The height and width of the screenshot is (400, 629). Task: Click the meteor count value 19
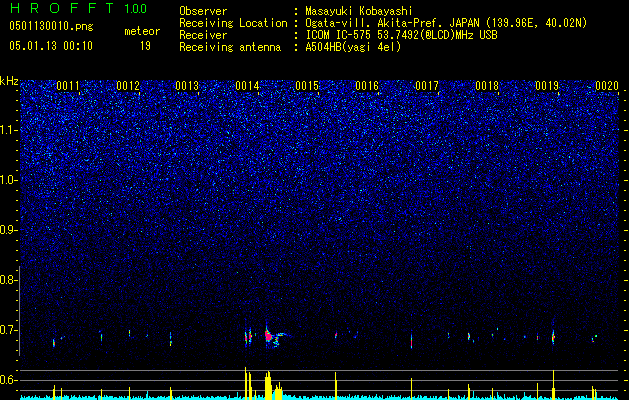pyautogui.click(x=145, y=46)
